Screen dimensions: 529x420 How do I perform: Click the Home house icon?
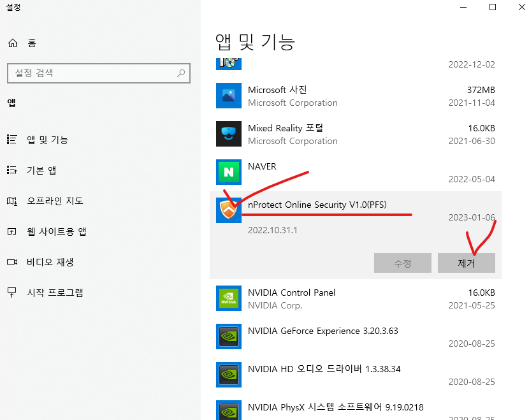[x=13, y=43]
